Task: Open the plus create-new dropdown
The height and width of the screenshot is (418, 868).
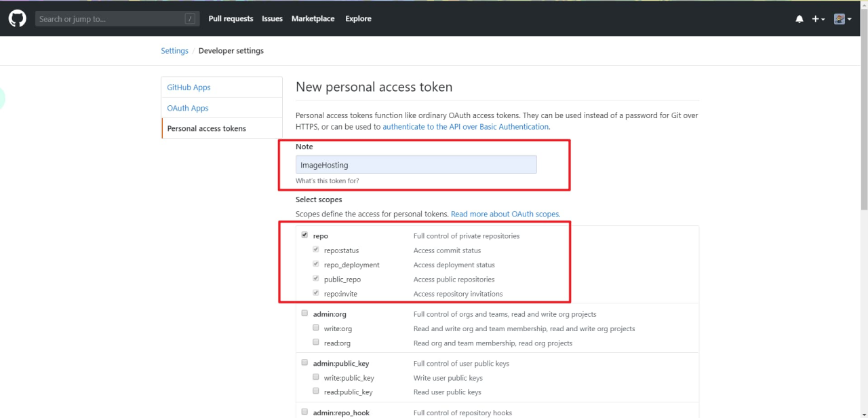Action: tap(818, 19)
